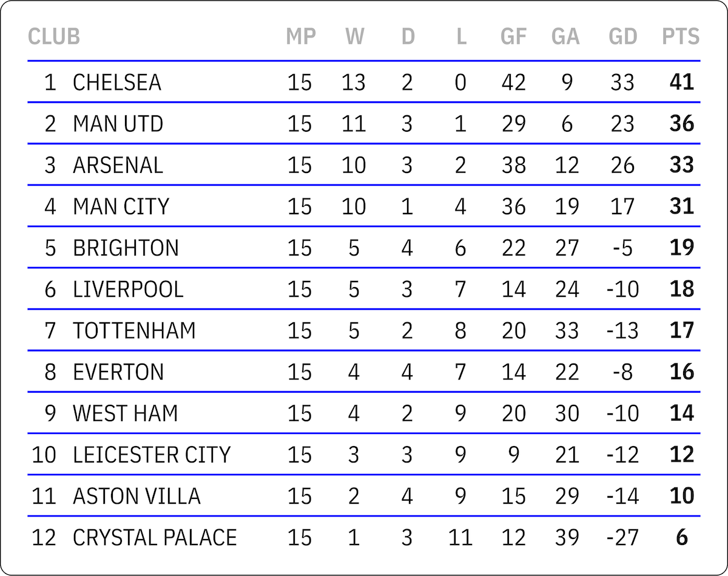Open the Leicester City entry
This screenshot has width=728, height=576.
click(152, 455)
